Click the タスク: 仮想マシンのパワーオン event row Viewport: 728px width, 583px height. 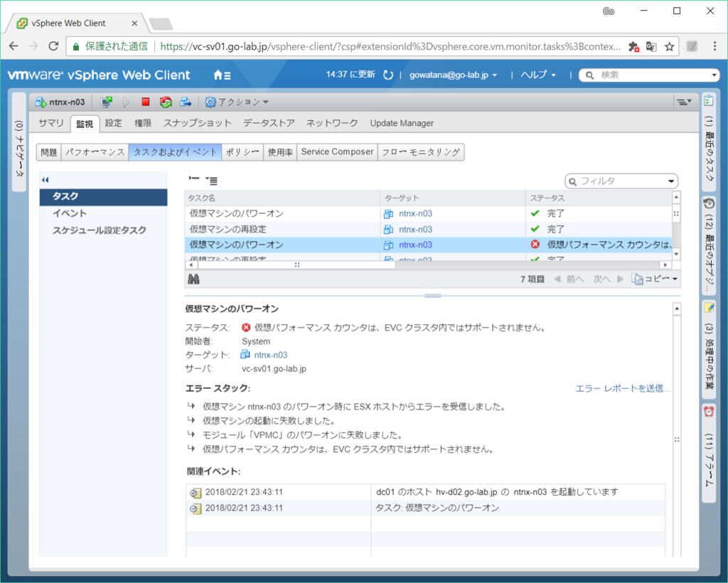click(x=426, y=508)
